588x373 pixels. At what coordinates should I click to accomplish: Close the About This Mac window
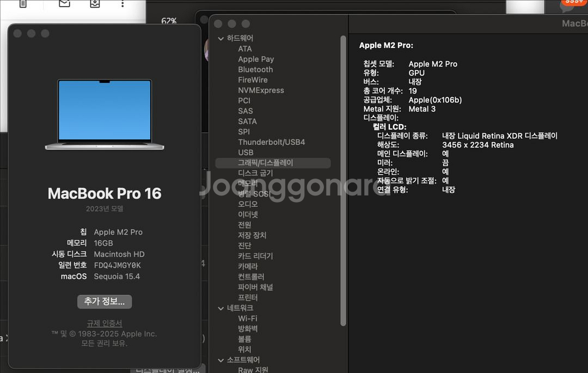click(x=17, y=33)
